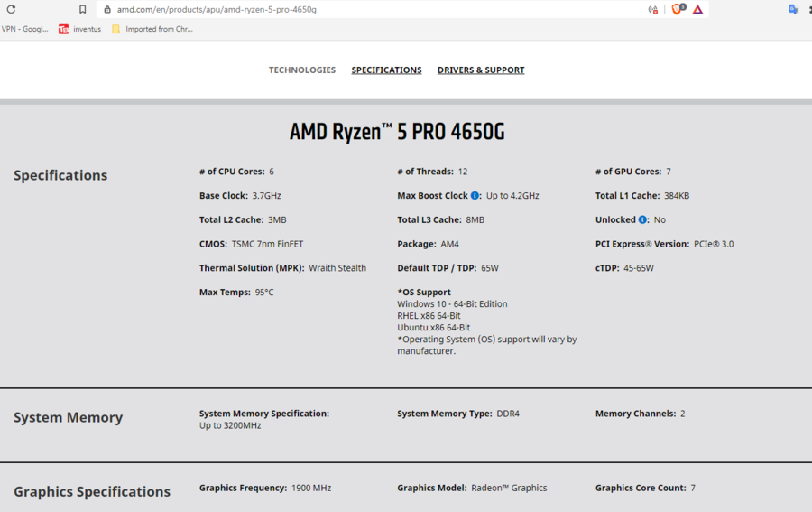This screenshot has width=812, height=512.
Task: Click the padlock site security icon
Action: [107, 9]
